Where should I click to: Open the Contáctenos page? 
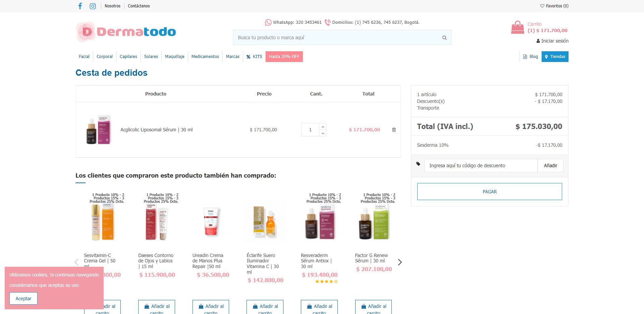pos(139,6)
